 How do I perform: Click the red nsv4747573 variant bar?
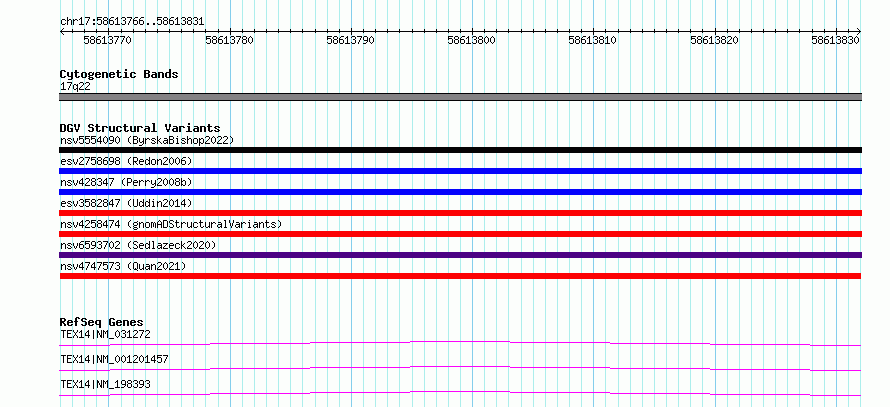coord(460,276)
